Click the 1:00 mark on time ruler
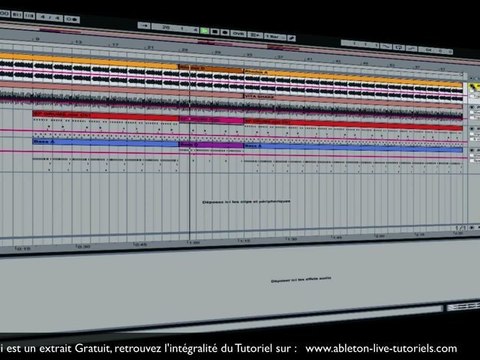480x360 pixels. [193, 242]
